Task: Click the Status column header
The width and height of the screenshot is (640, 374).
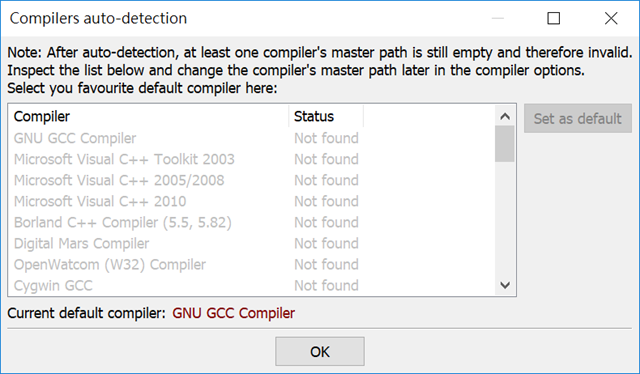Action: click(x=326, y=116)
